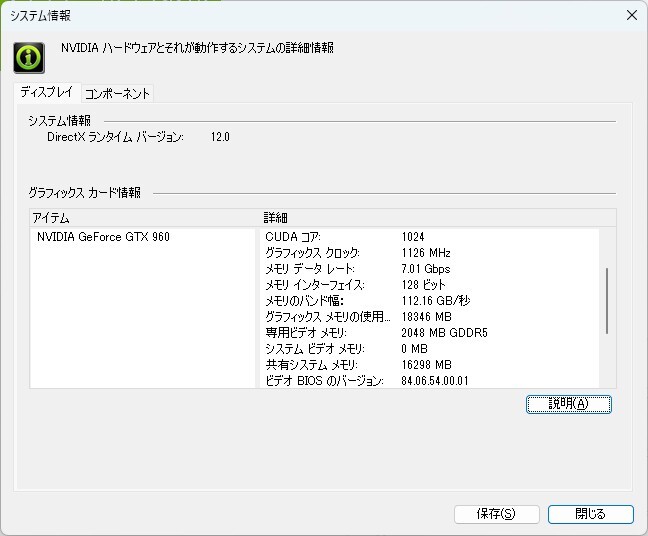
Task: Click the DirectX ランタイム バージョン label
Action: pyautogui.click(x=115, y=137)
